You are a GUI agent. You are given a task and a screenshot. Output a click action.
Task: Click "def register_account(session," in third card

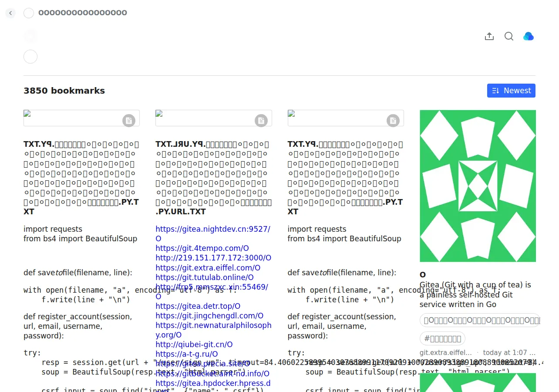click(x=342, y=317)
